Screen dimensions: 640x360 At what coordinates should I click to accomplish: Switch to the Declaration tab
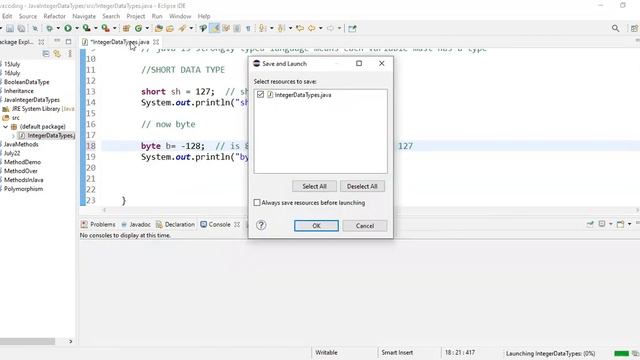coord(175,224)
